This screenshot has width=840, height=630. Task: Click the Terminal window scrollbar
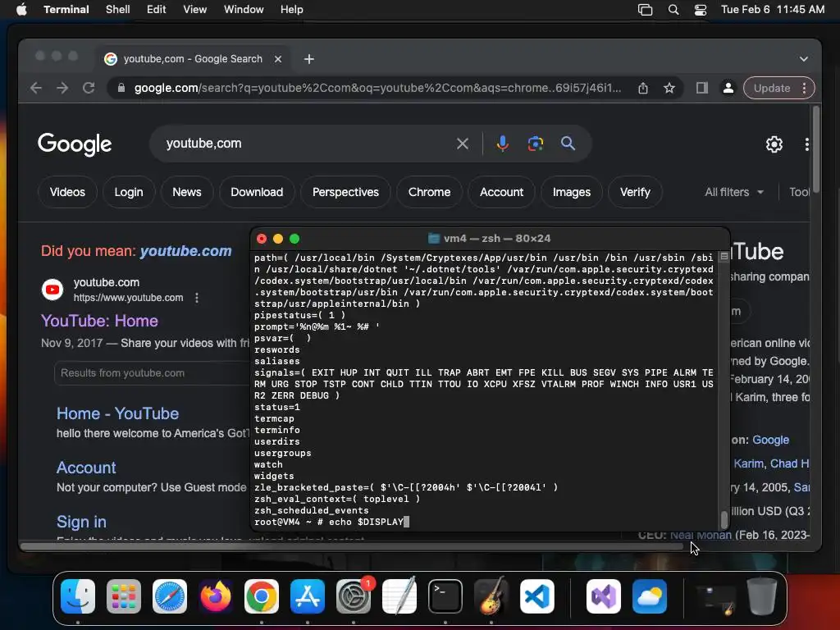pos(724,519)
